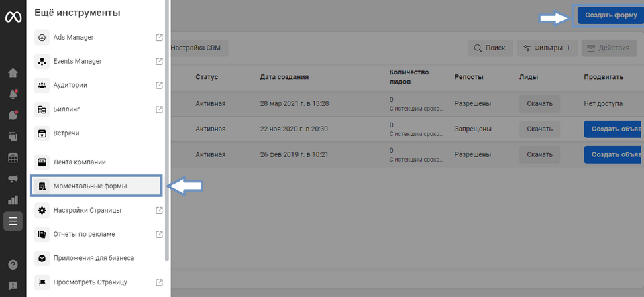Screen dimensions: 644x297
Task: Open the planner calendar grid icon
Action: (13, 158)
